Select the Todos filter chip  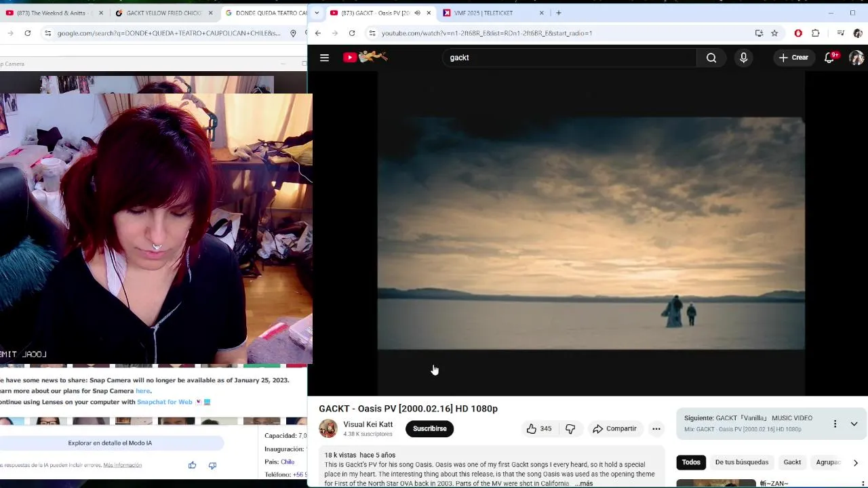[691, 462]
